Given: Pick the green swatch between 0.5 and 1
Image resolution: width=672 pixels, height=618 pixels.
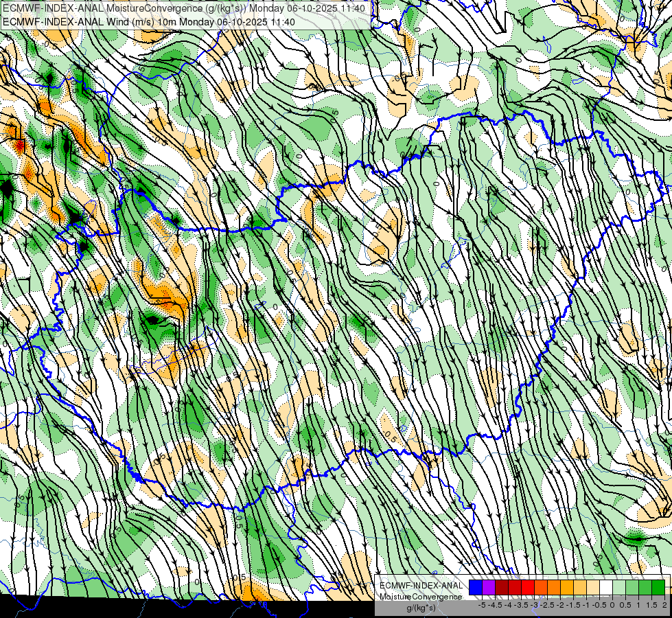Looking at the screenshot, I should (x=632, y=588).
